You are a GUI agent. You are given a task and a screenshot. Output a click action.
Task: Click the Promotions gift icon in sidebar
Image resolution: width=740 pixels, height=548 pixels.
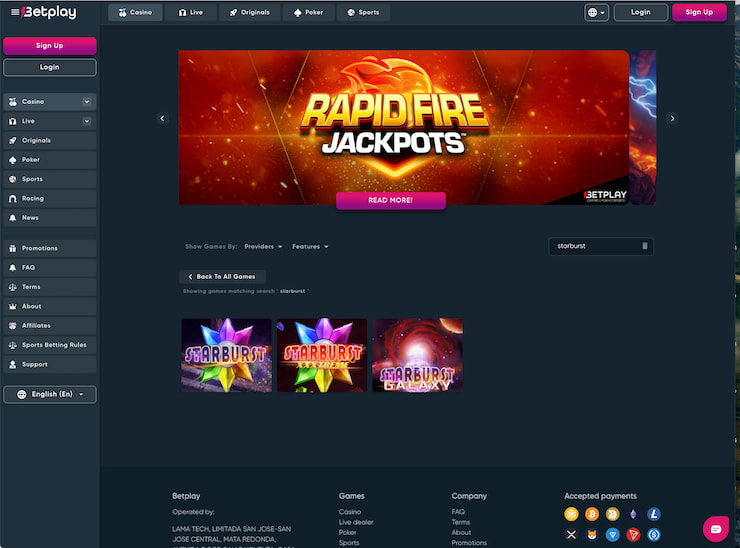[13, 248]
